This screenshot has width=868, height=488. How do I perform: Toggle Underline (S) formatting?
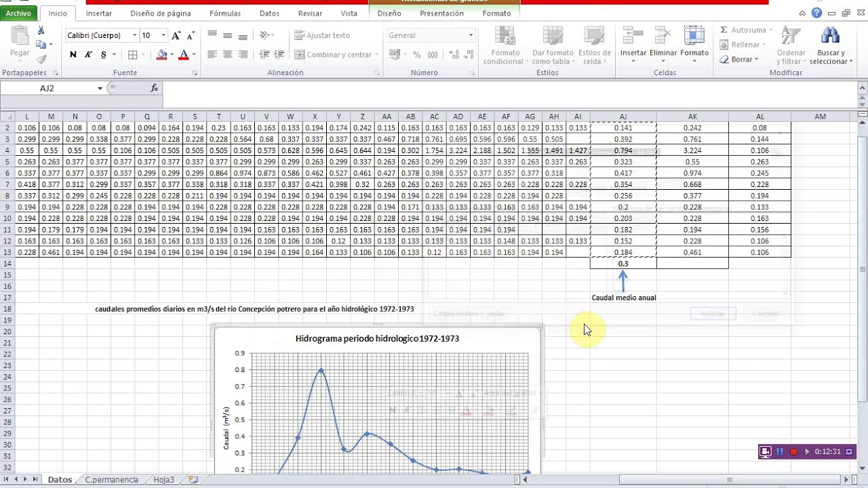coord(103,54)
